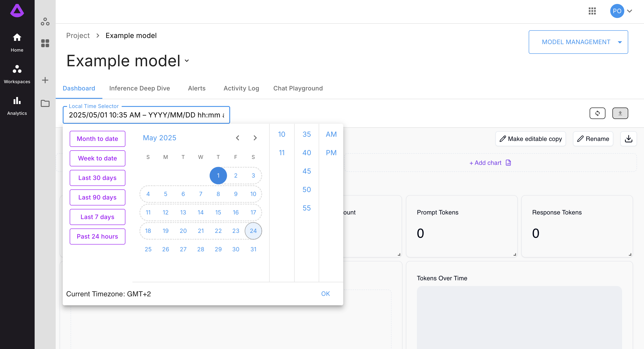644x349 pixels.
Task: Click the Response Tokens card
Action: (577, 226)
